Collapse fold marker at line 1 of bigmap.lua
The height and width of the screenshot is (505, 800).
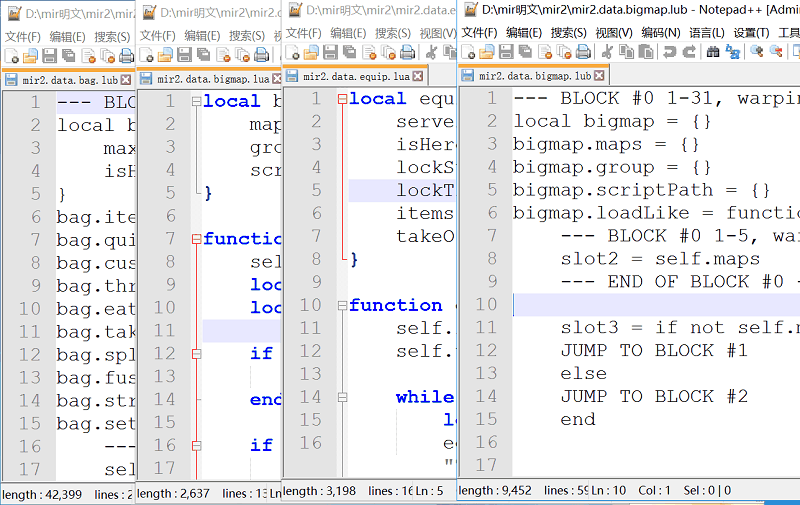pos(196,101)
